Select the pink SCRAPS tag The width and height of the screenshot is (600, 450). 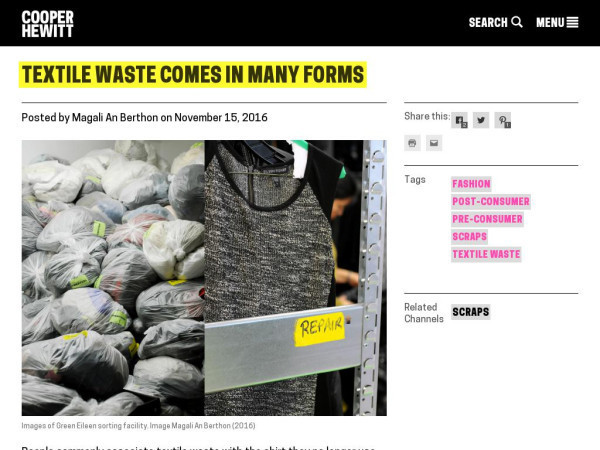tap(470, 237)
